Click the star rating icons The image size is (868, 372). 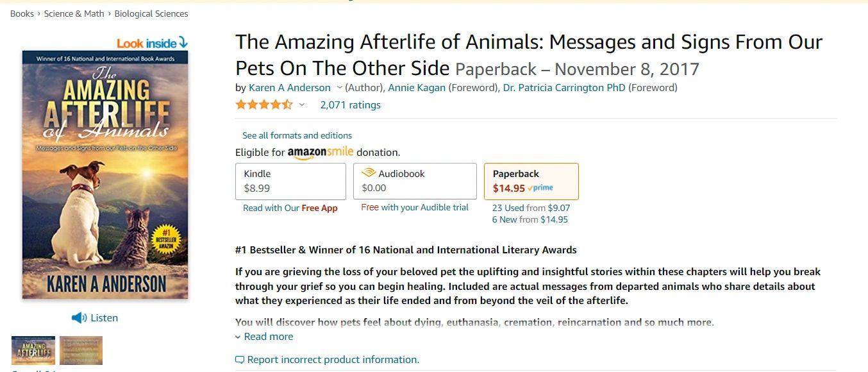(x=264, y=105)
